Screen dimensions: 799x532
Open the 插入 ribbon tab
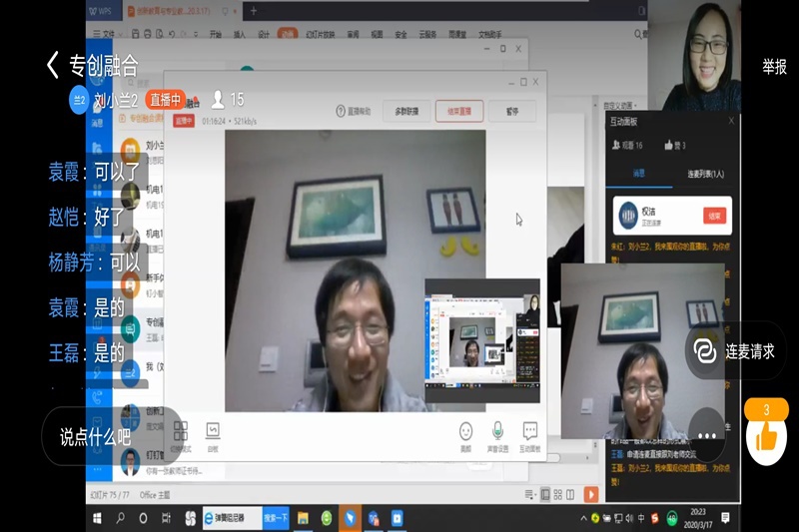(x=239, y=35)
